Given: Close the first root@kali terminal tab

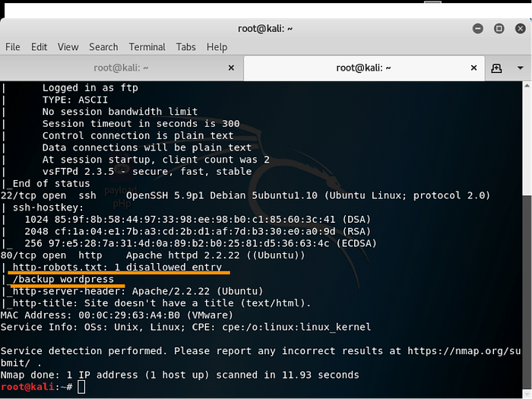Looking at the screenshot, I should coord(231,68).
